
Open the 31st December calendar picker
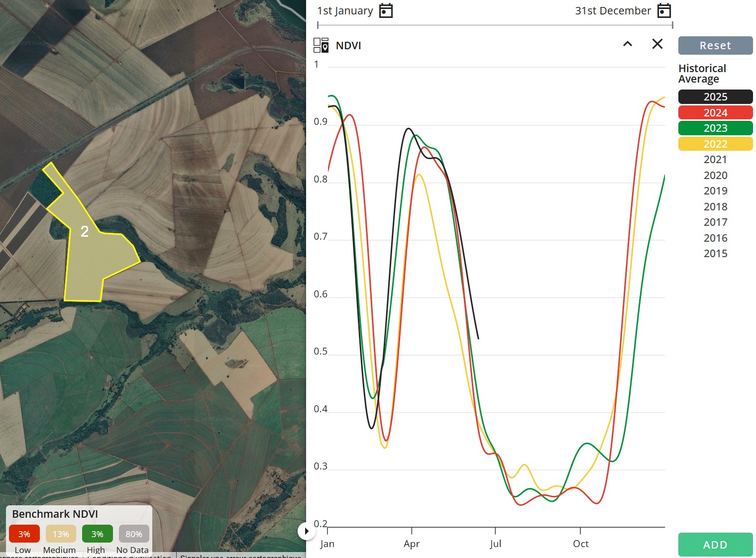tap(664, 10)
